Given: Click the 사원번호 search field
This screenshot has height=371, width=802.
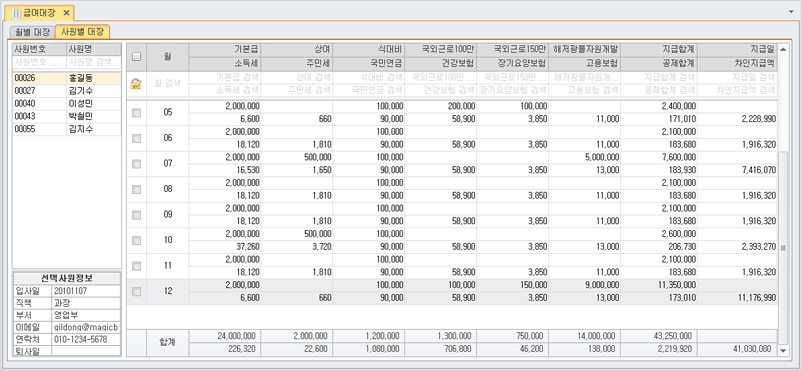Looking at the screenshot, I should [39, 62].
